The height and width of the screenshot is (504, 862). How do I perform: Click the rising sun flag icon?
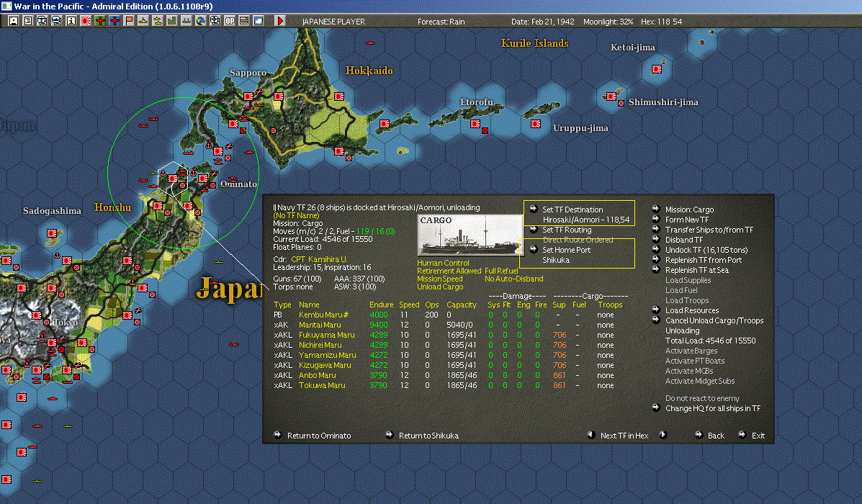point(85,21)
